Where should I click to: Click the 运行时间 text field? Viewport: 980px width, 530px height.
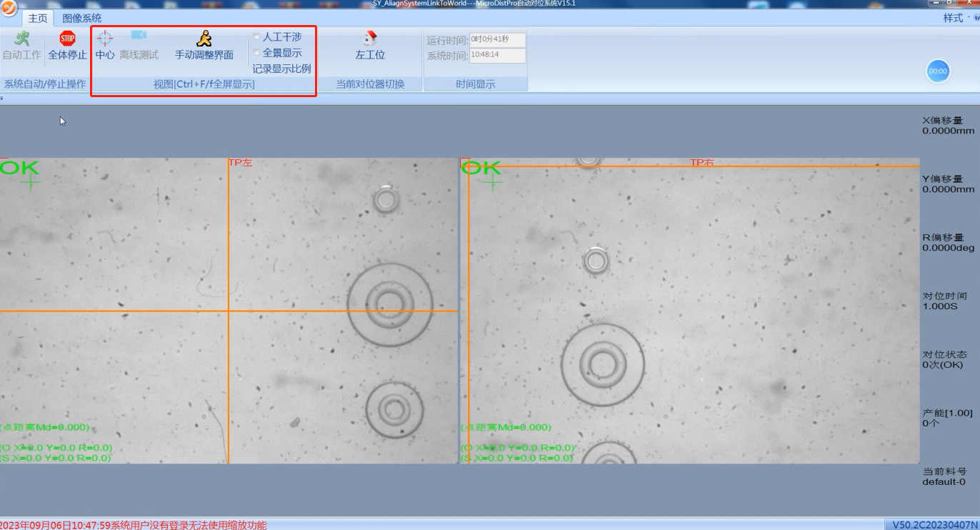(x=497, y=40)
